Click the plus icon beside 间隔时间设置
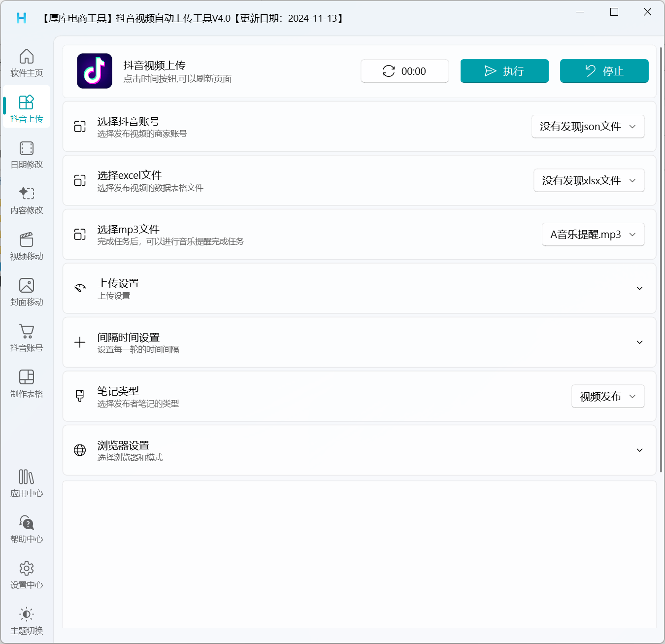The image size is (665, 644). tap(80, 342)
